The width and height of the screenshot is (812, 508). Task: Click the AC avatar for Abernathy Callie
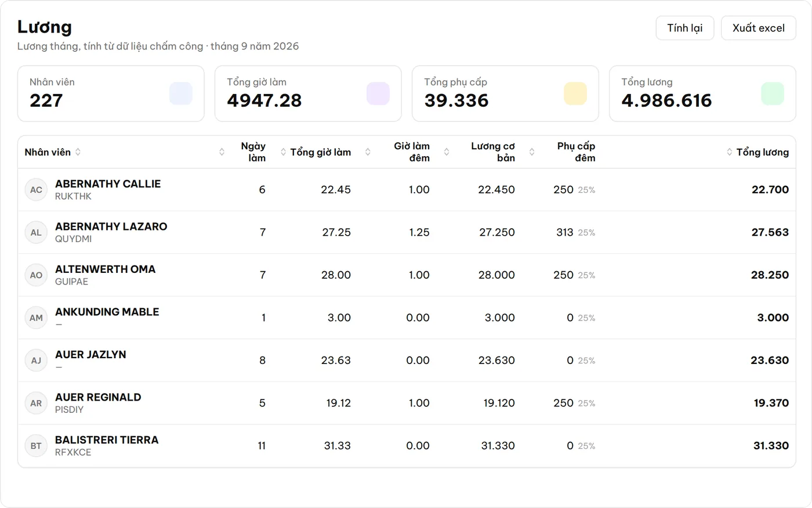(x=36, y=190)
